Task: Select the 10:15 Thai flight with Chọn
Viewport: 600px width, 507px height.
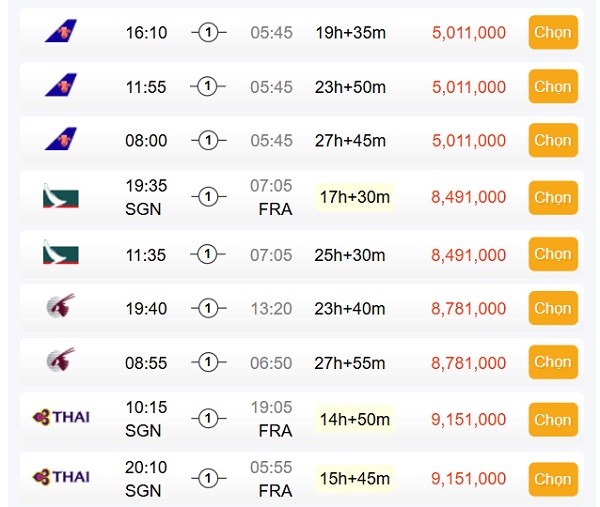Action: pyautogui.click(x=552, y=420)
